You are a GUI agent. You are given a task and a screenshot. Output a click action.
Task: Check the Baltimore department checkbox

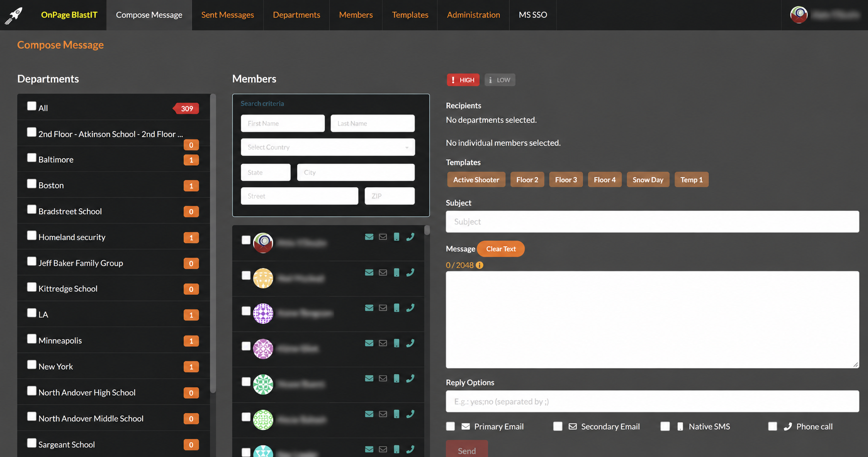point(32,158)
